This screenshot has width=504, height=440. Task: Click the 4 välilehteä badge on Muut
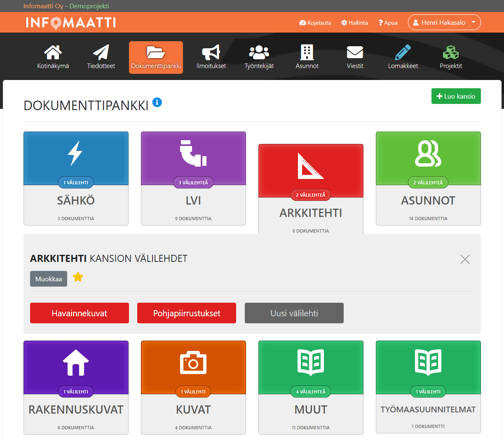(311, 391)
